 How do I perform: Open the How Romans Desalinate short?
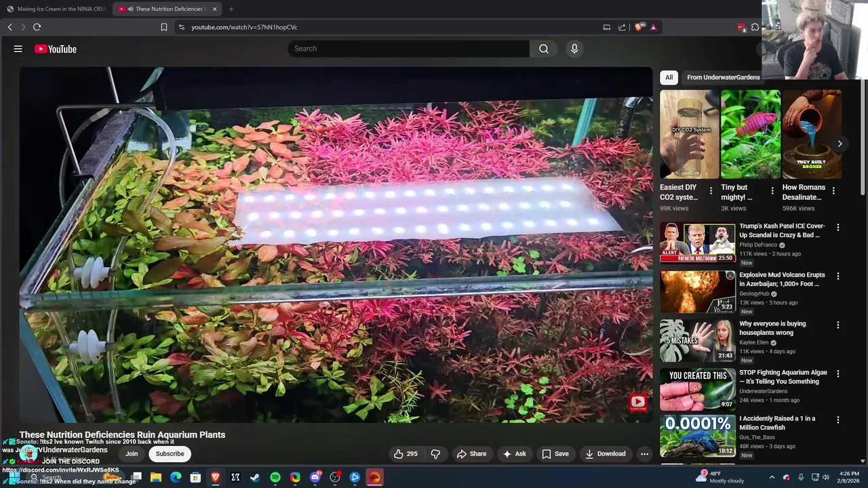tap(811, 134)
